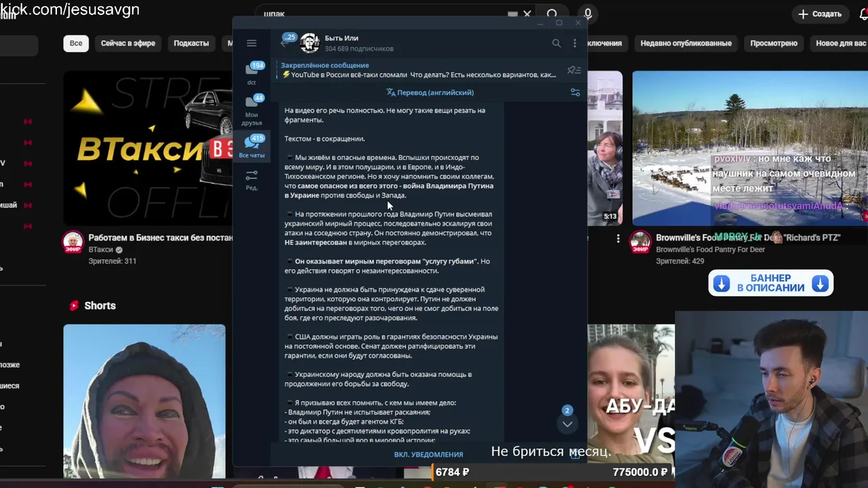Open the three-dot menu beside Brownville's video

[x=618, y=239]
